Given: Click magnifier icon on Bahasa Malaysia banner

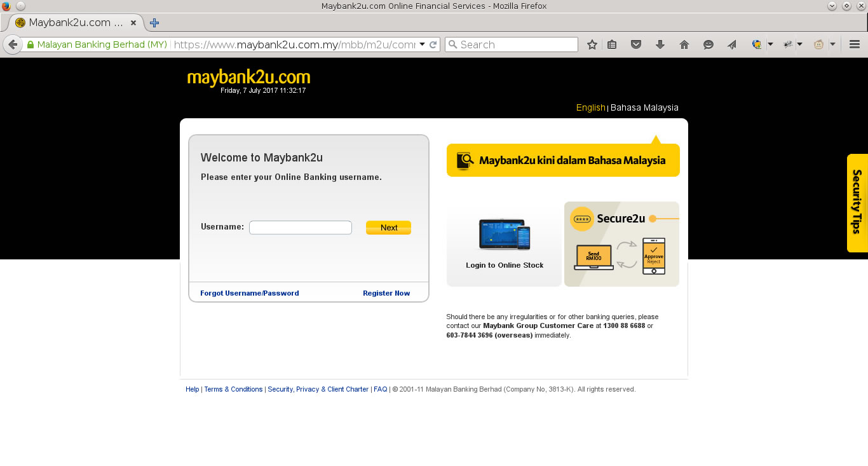Looking at the screenshot, I should click(x=466, y=160).
